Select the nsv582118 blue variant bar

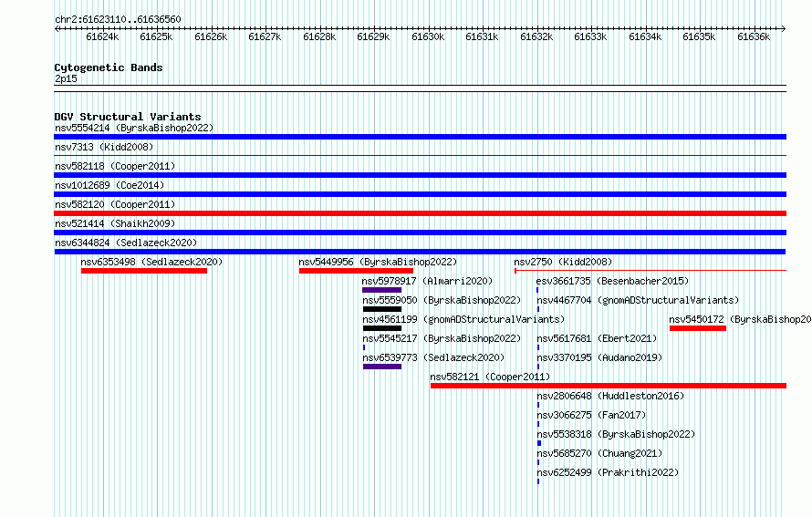pyautogui.click(x=420, y=175)
